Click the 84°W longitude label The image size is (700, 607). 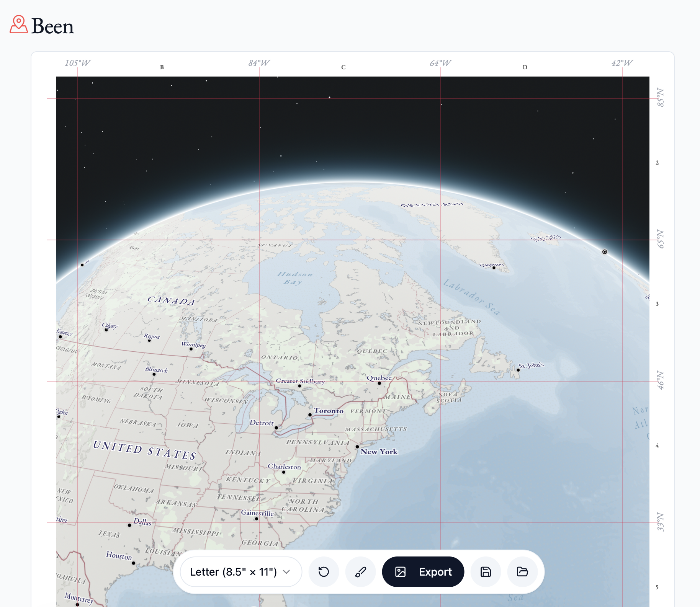[x=259, y=63]
